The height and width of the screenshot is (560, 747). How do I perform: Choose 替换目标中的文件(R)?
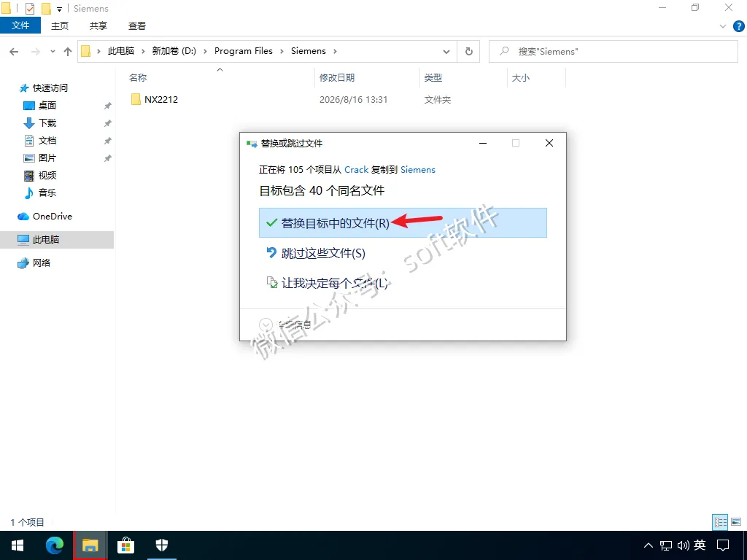[403, 223]
